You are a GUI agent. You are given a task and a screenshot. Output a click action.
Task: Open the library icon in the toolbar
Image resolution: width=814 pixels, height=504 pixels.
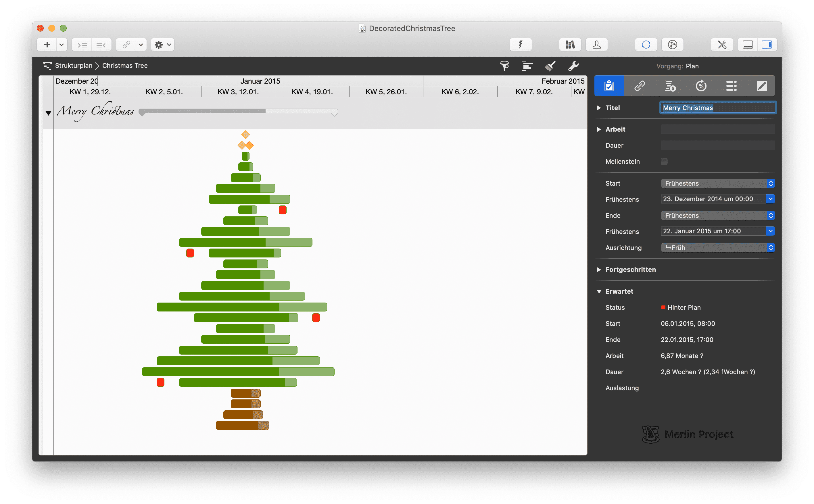pos(570,44)
